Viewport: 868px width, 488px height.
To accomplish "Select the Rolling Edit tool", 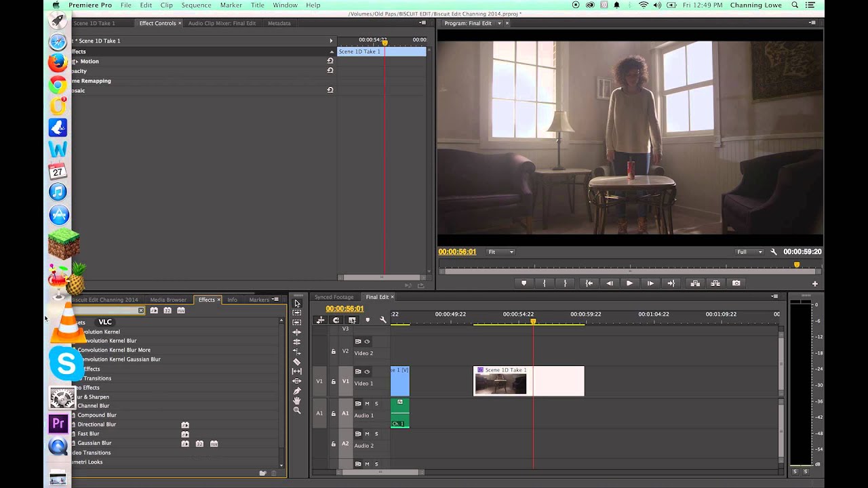I will tap(297, 342).
